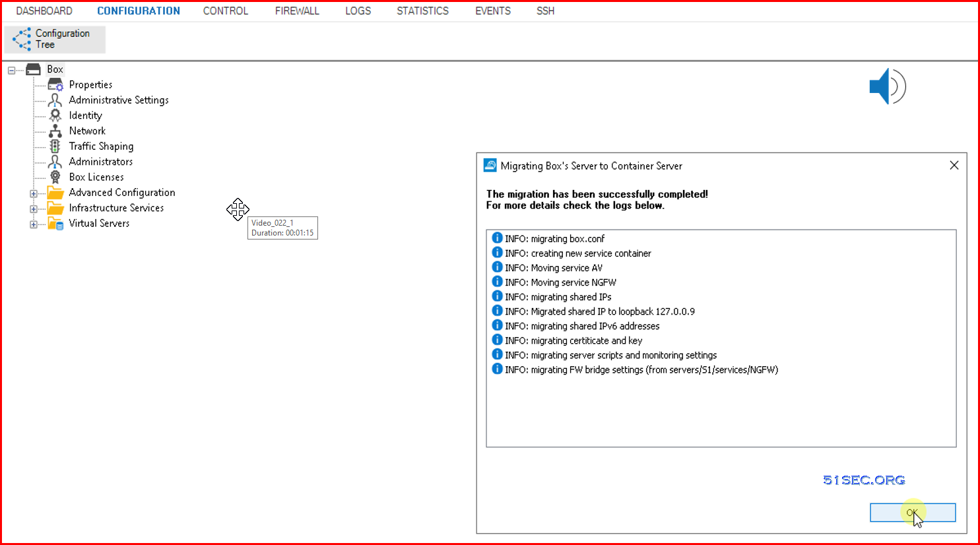Go to the FIREWALL tab
Viewport: 980px width, 545px height.
(x=297, y=11)
